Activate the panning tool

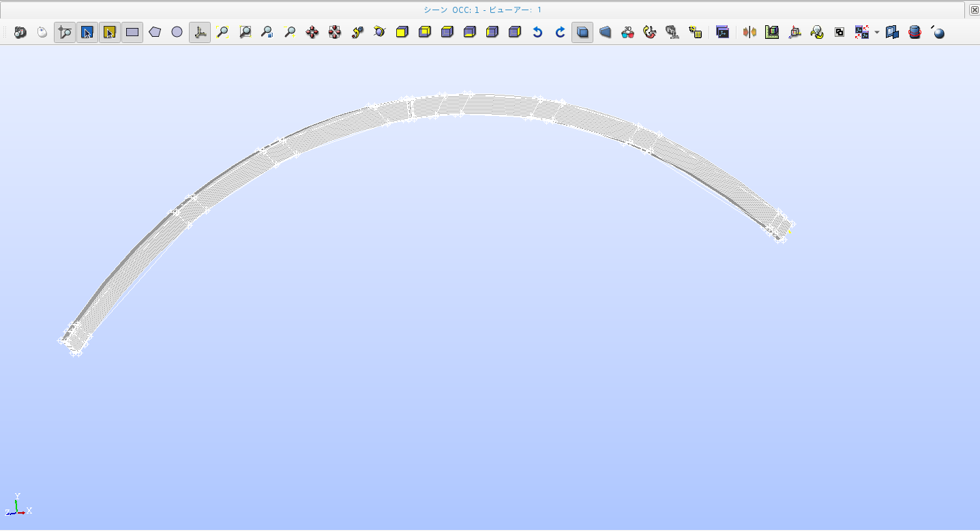[312, 32]
